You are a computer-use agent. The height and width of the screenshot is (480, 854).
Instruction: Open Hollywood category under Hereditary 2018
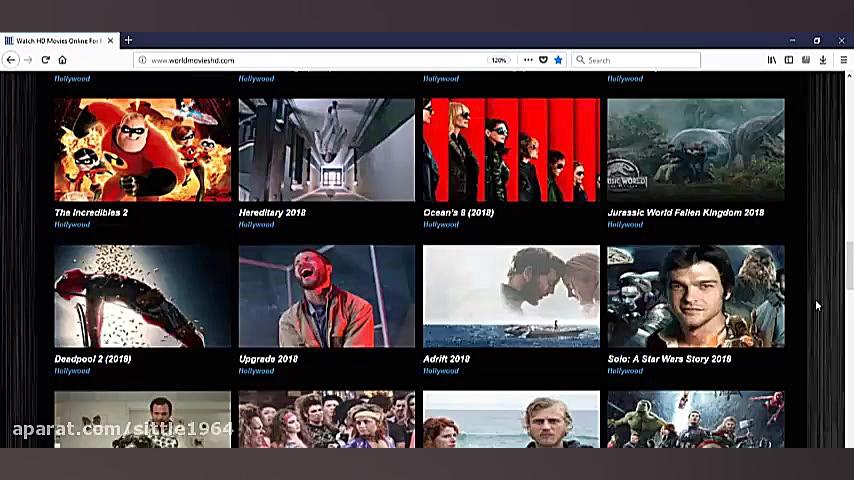(x=257, y=224)
